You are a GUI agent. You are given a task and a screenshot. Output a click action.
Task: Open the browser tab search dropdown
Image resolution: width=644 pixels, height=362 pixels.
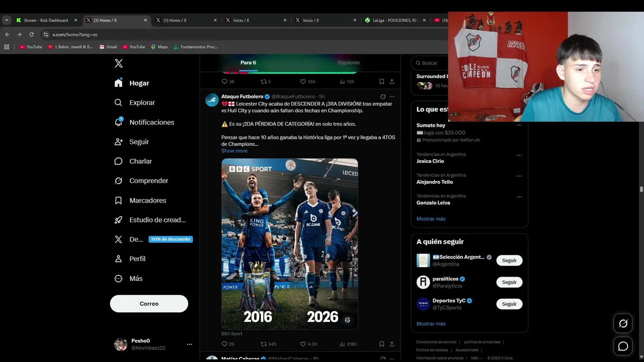tap(7, 21)
